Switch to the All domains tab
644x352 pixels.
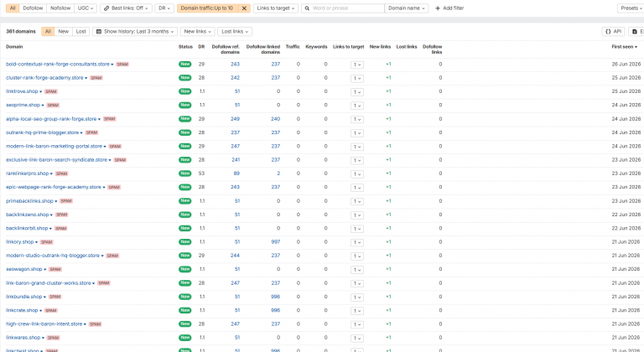click(48, 32)
